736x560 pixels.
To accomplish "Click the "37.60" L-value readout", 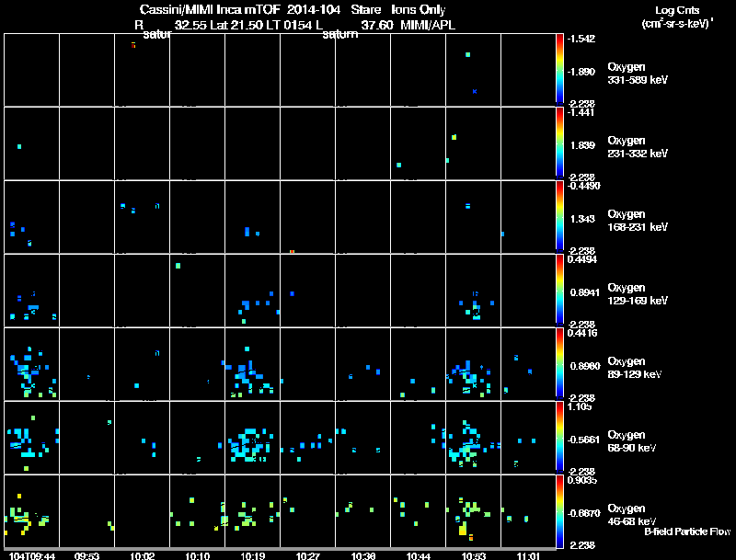I will pos(377,25).
